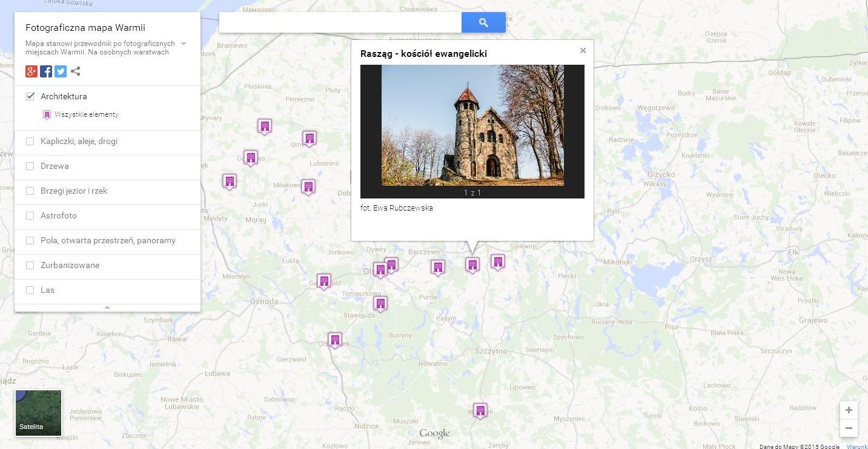Zoom in with the plus button

pos(849,410)
